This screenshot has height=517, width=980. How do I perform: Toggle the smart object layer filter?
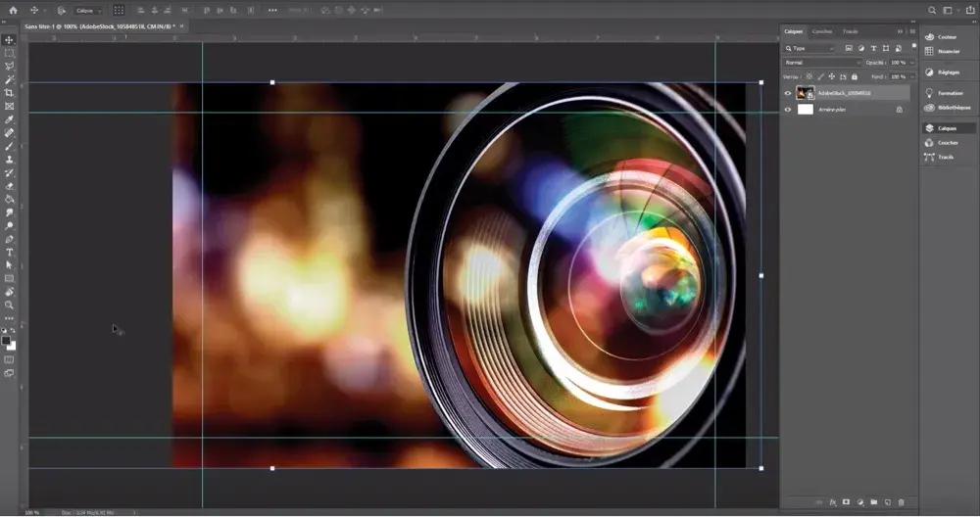pyautogui.click(x=898, y=48)
